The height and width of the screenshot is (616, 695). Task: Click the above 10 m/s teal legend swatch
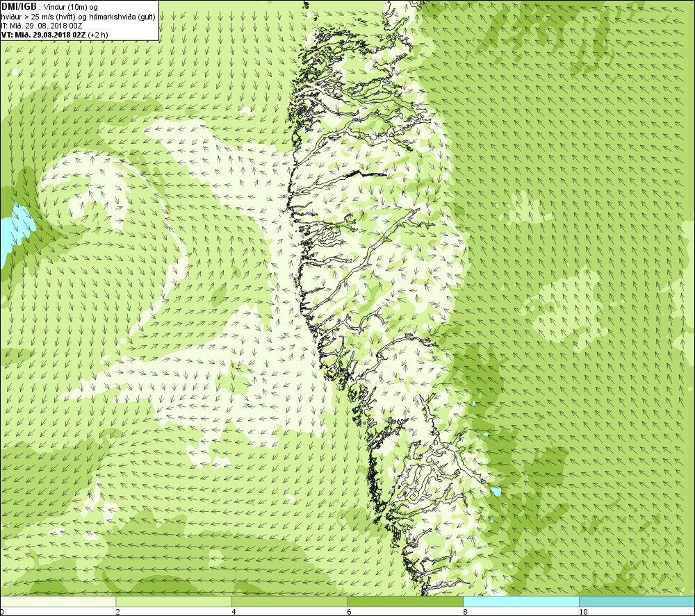point(637,601)
